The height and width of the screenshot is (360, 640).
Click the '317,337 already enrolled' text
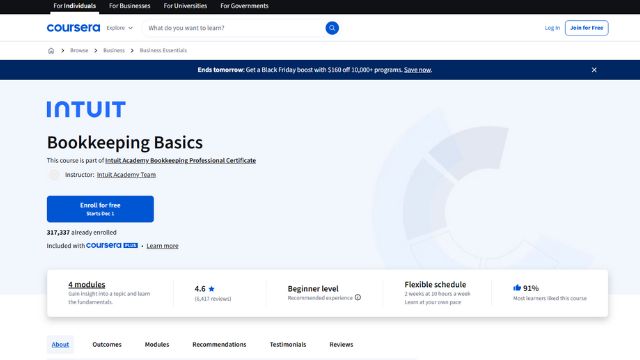82,232
